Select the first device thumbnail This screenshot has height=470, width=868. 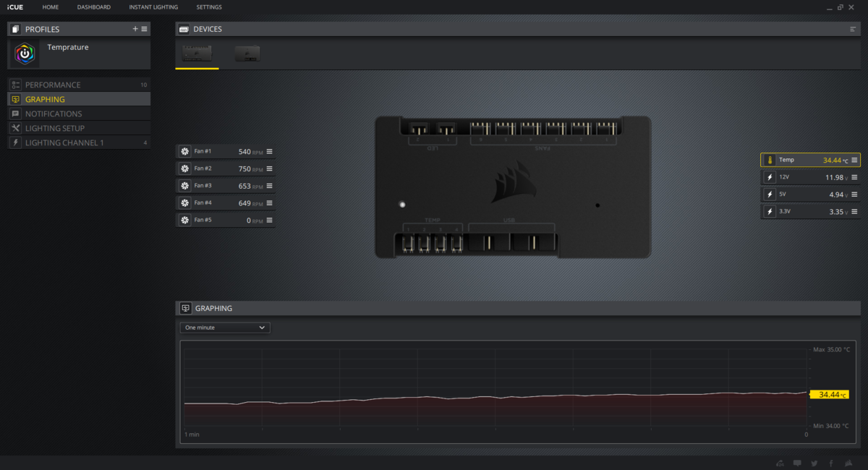[197, 53]
